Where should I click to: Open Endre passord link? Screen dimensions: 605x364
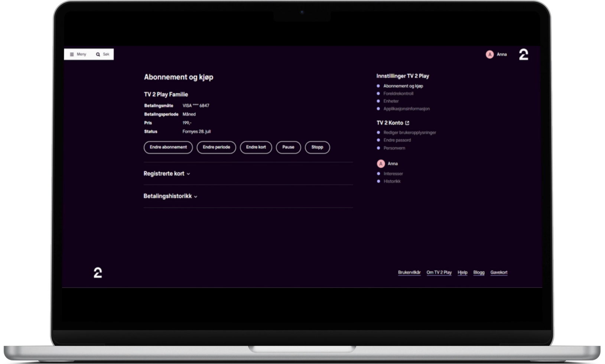point(397,140)
